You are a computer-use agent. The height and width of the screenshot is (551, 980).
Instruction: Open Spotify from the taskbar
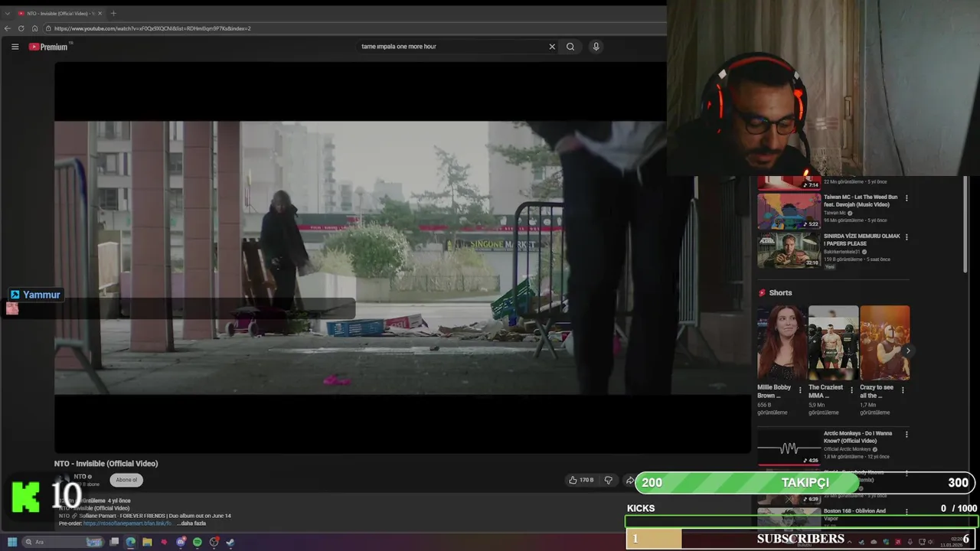[x=198, y=542]
